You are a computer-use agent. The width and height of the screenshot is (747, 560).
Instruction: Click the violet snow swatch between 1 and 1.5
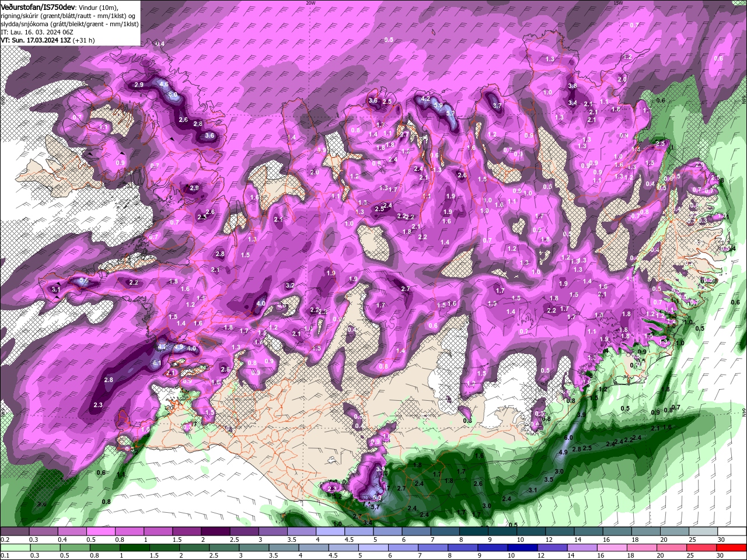pyautogui.click(x=158, y=531)
